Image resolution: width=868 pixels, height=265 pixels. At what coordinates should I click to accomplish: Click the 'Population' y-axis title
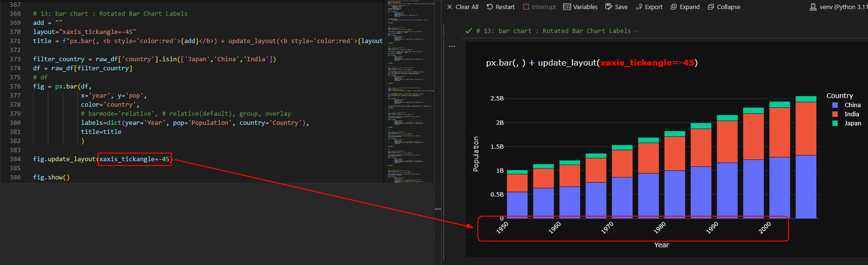[476, 154]
